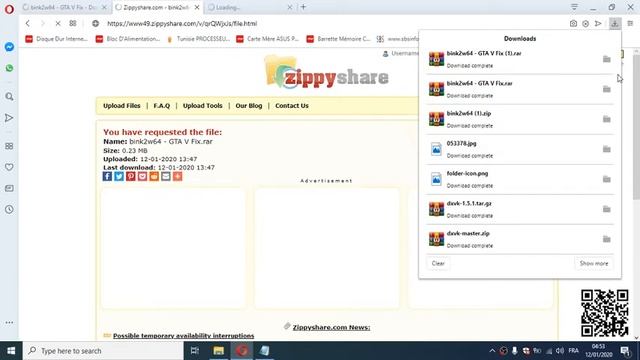Go back to previous page
This screenshot has width=640, height=360.
click(x=27, y=24)
